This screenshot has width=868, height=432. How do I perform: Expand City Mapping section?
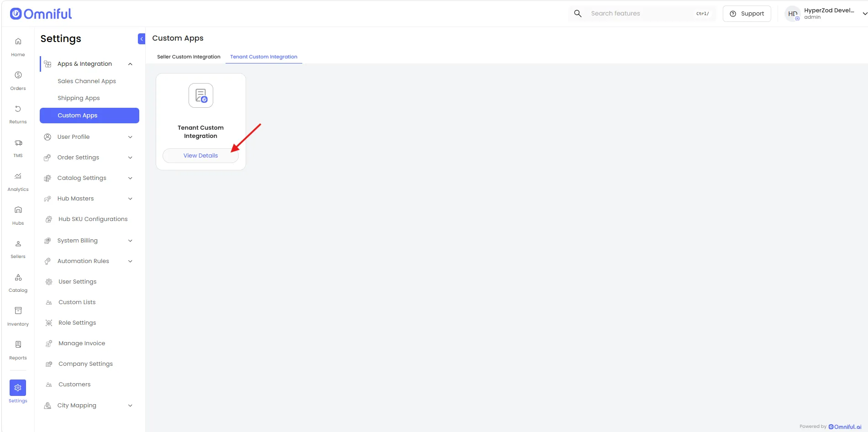130,406
